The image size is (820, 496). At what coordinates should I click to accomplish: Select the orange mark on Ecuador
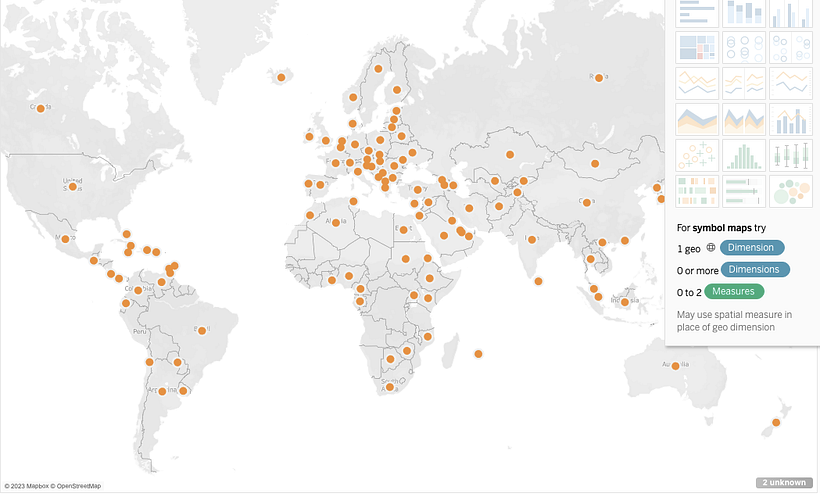(126, 303)
